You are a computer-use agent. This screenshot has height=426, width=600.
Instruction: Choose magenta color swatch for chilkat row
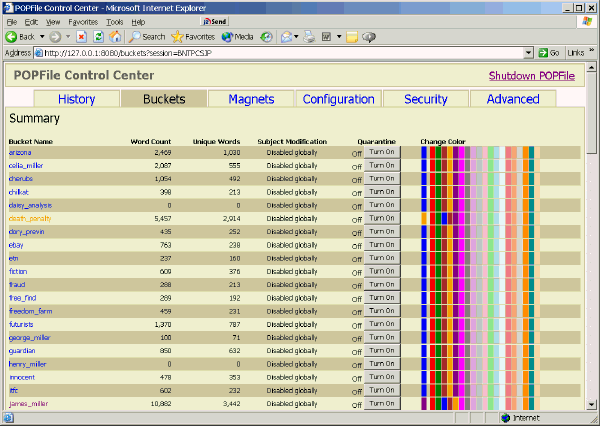[x=461, y=192]
